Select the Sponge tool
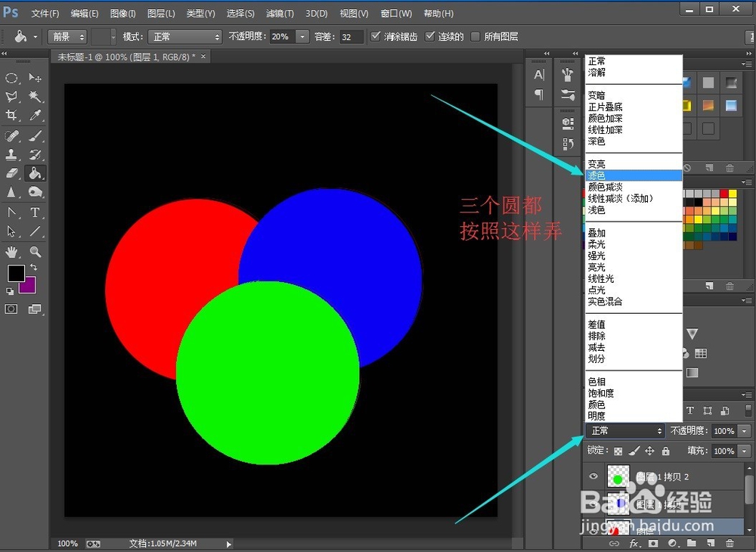756x552 pixels. coord(35,192)
